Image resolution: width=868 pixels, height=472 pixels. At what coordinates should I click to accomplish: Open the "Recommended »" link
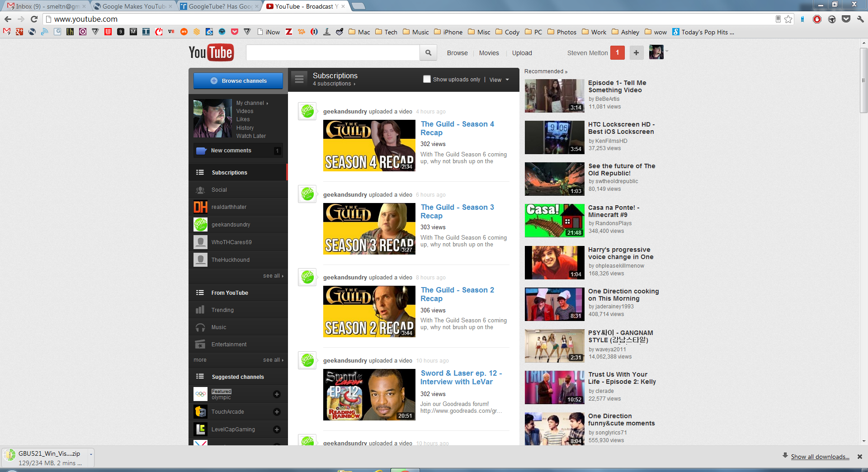point(546,71)
